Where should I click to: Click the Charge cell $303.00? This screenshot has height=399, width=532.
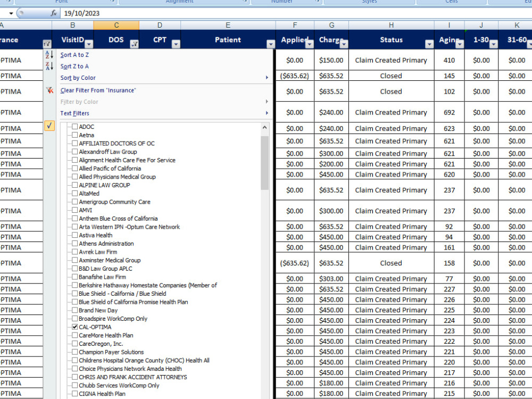click(331, 279)
